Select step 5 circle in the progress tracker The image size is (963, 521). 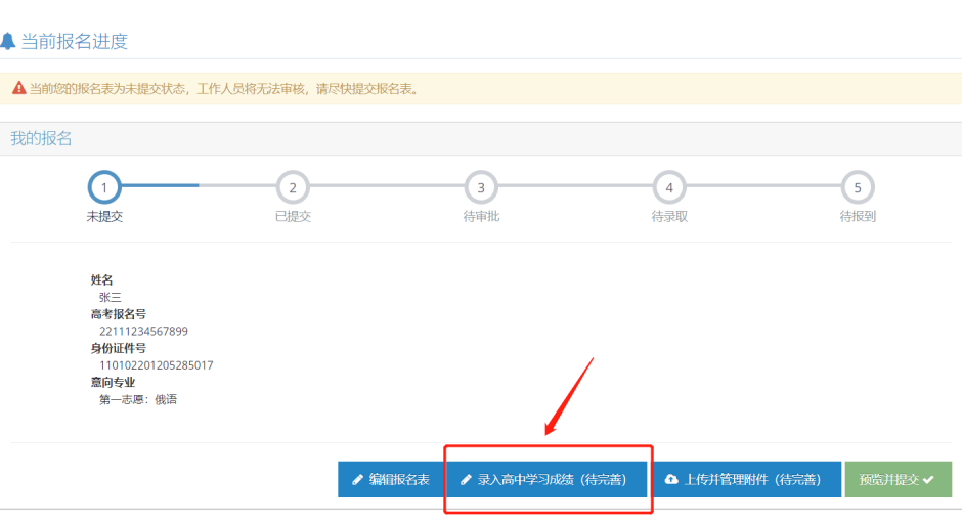pos(857,187)
